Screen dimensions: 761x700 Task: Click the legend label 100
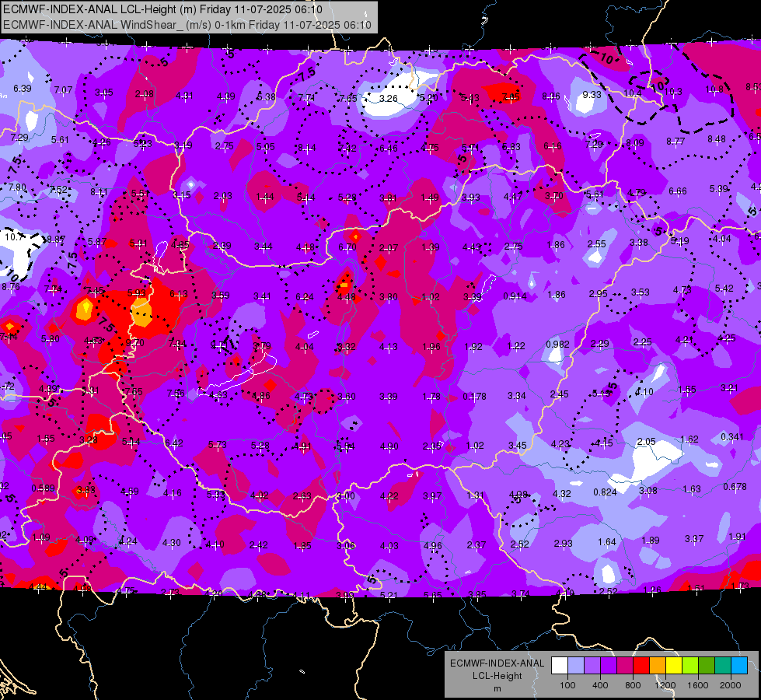567,685
